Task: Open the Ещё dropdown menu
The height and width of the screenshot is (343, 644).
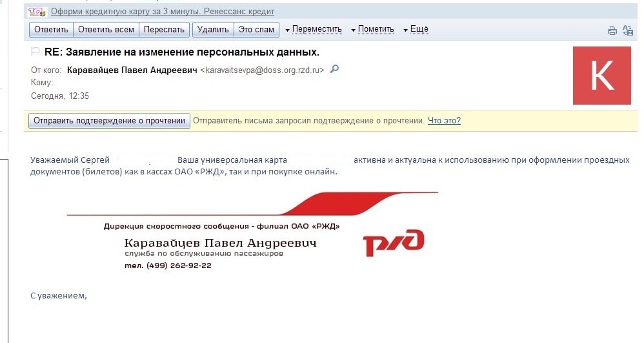Action: (x=416, y=29)
